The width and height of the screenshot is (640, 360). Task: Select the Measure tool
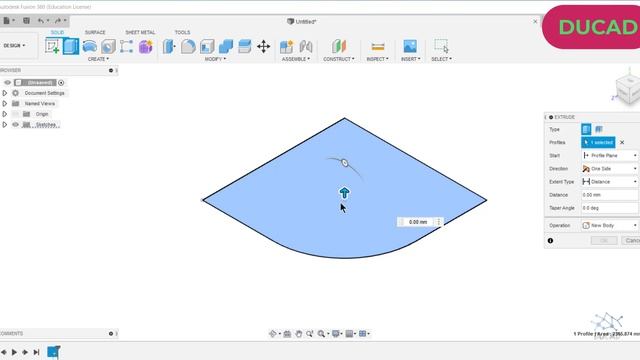click(x=378, y=47)
